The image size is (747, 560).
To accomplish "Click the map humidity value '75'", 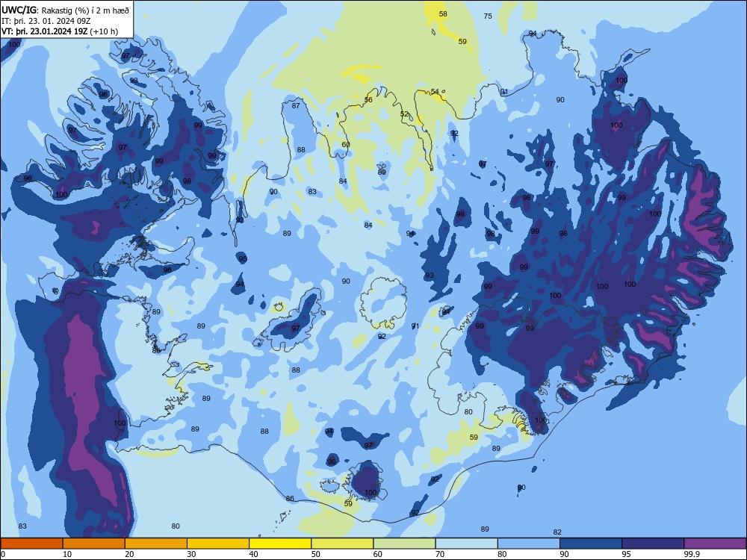I will (488, 16).
